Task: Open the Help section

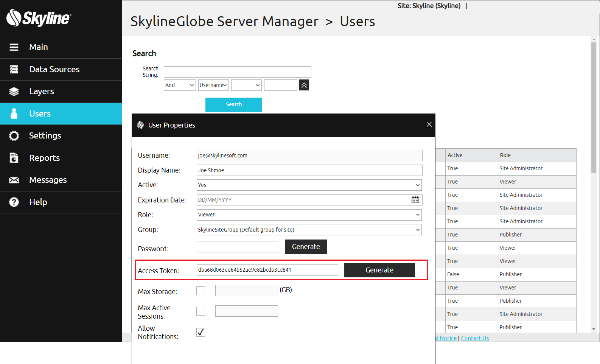Action: (61, 202)
